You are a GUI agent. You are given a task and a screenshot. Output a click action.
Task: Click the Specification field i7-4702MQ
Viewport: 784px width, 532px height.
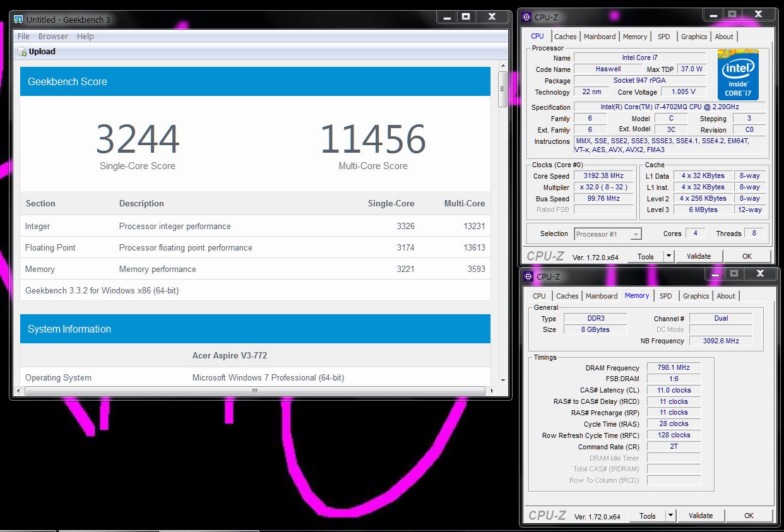(670, 107)
